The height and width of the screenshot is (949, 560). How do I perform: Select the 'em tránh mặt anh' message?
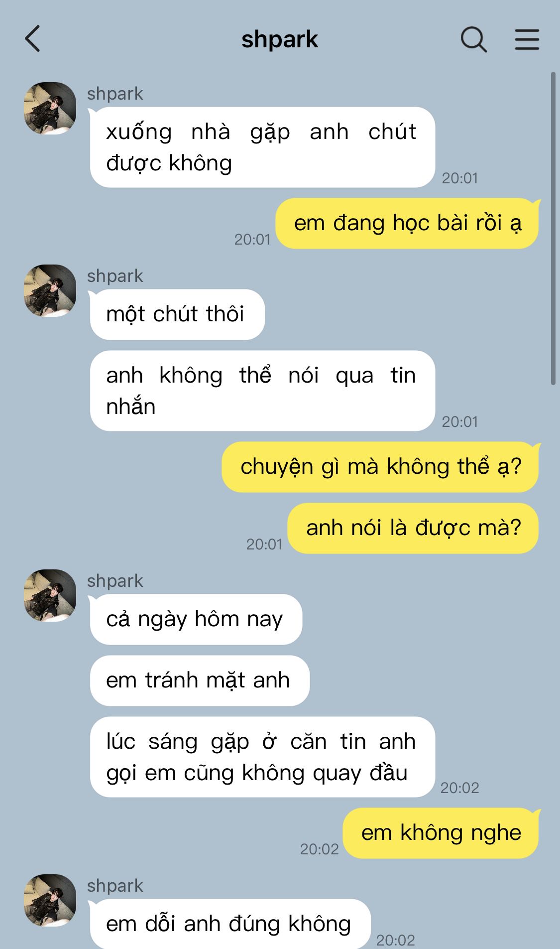(200, 680)
